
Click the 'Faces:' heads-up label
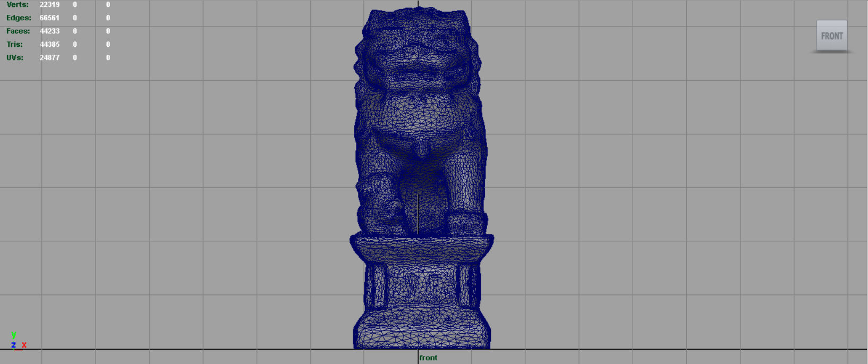coord(18,31)
